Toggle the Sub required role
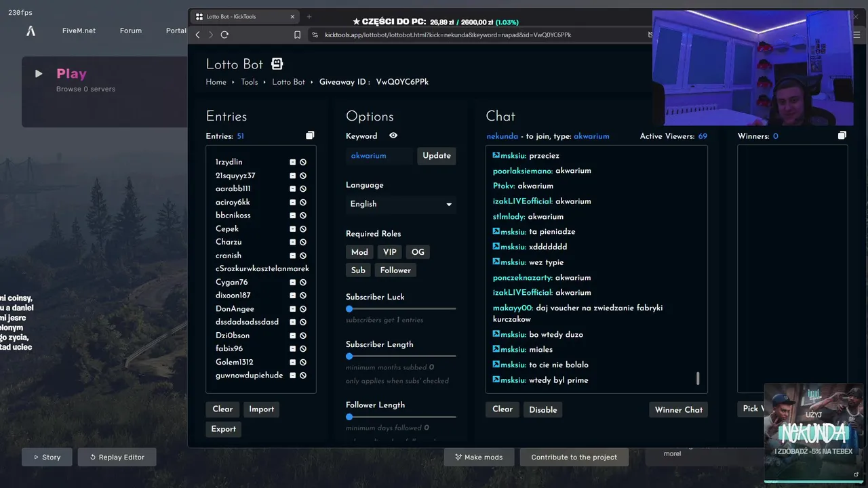 click(x=358, y=270)
